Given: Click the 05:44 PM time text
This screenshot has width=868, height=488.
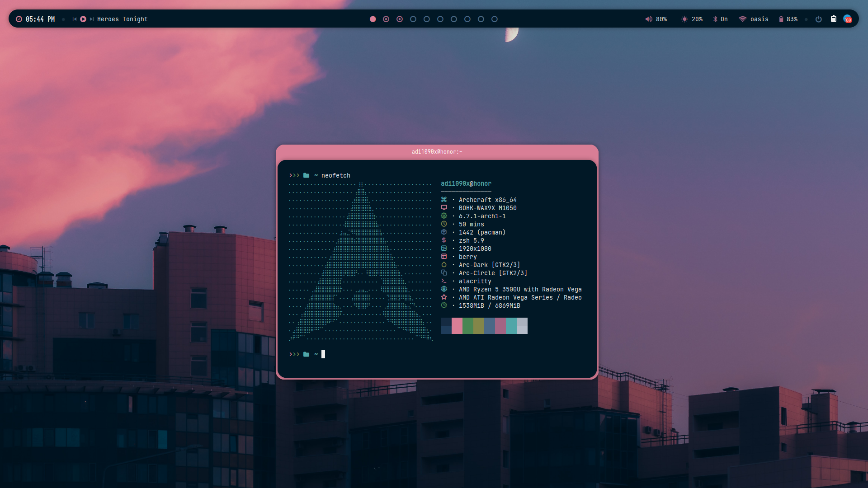Looking at the screenshot, I should (40, 19).
